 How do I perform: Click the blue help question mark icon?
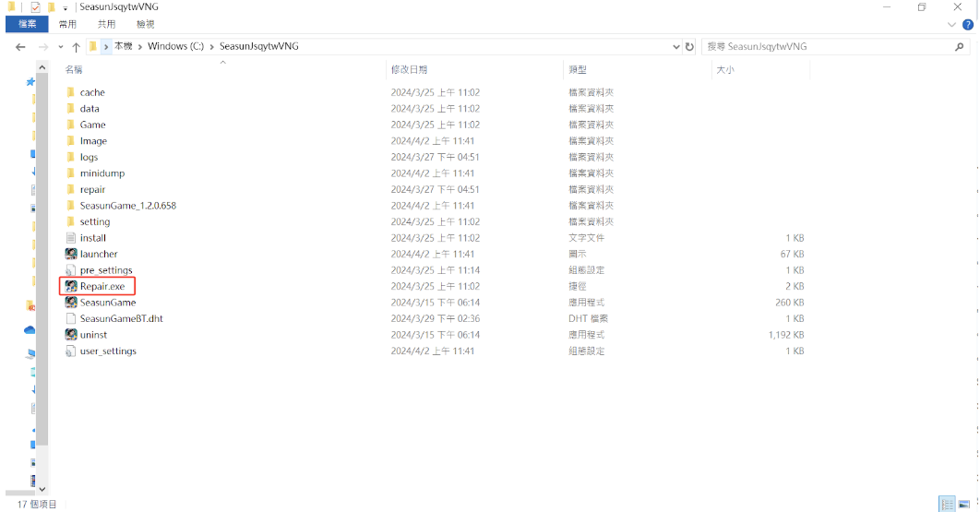(x=968, y=25)
